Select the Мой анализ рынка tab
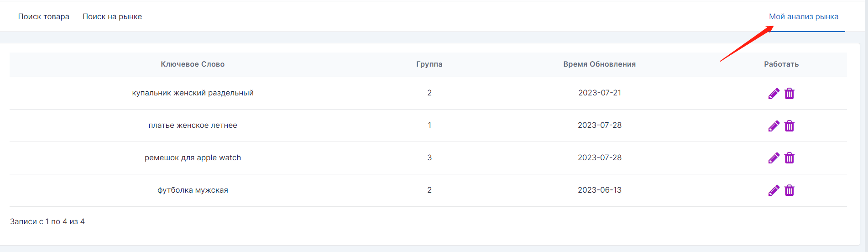The height and width of the screenshot is (252, 868). coord(804,16)
